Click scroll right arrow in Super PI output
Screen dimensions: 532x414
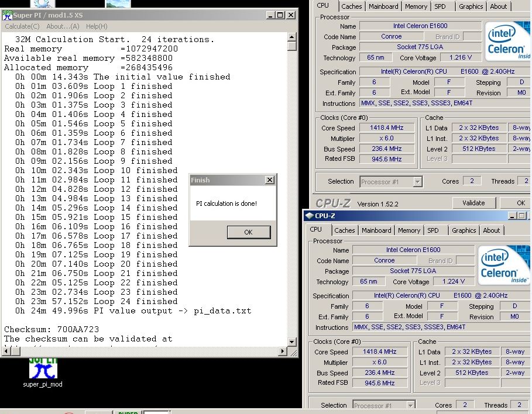pyautogui.click(x=282, y=351)
